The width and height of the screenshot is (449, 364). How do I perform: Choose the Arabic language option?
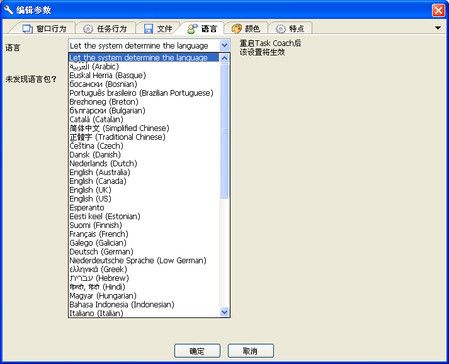click(x=144, y=66)
